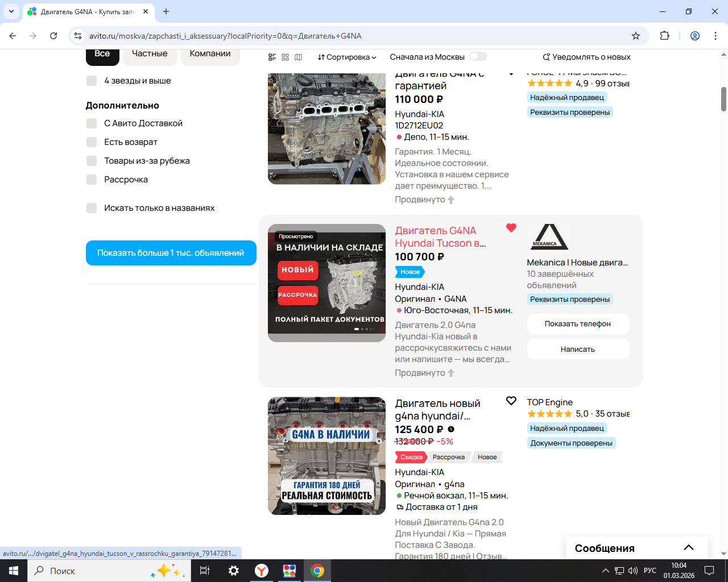This screenshot has height=582, width=728.
Task: Open the tab search dropdown arrow
Action: tap(11, 11)
